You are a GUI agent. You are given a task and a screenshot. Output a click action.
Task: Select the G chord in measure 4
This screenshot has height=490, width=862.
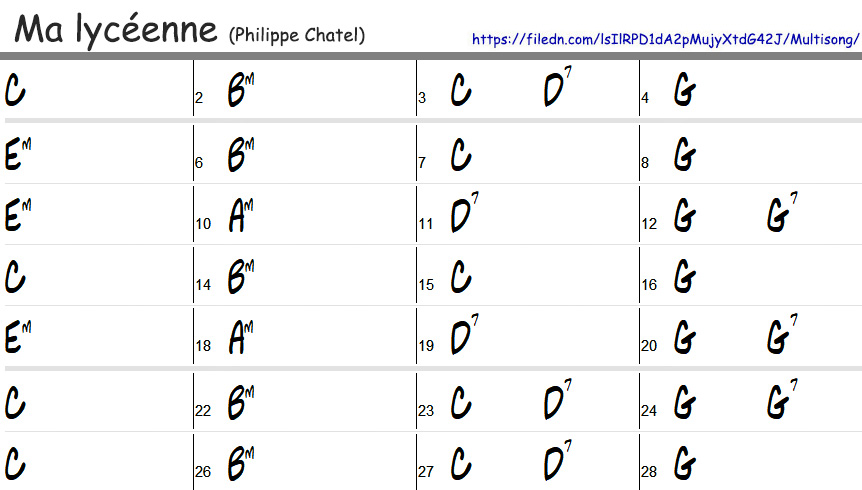pos(685,90)
